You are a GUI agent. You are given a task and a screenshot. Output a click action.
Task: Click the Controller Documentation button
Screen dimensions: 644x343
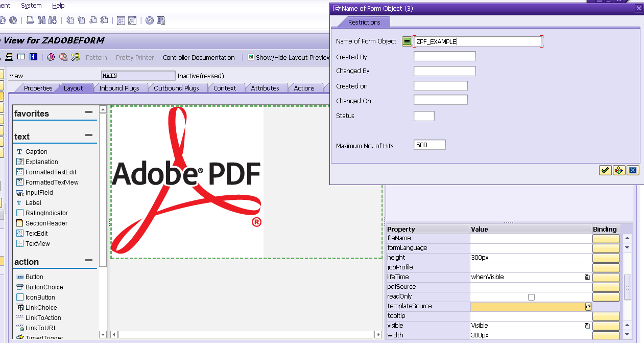click(199, 57)
